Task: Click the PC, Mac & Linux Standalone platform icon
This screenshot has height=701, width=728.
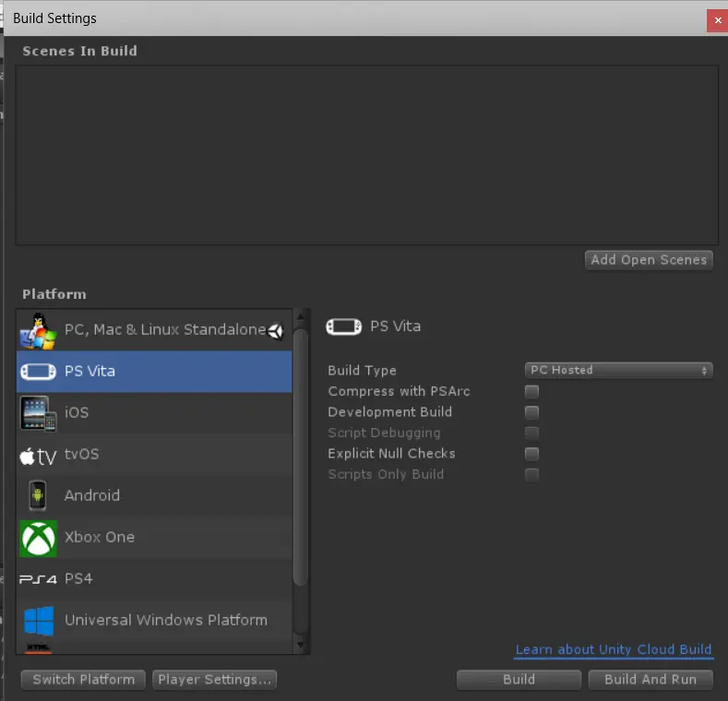Action: click(38, 330)
